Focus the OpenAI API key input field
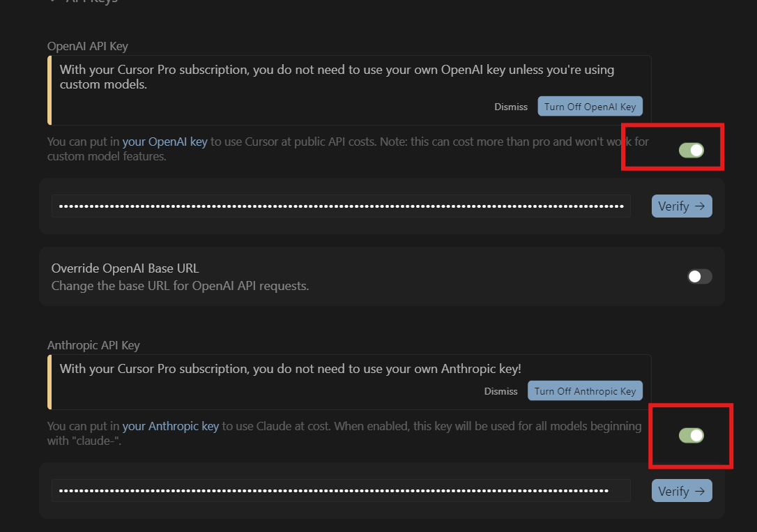 (x=341, y=206)
